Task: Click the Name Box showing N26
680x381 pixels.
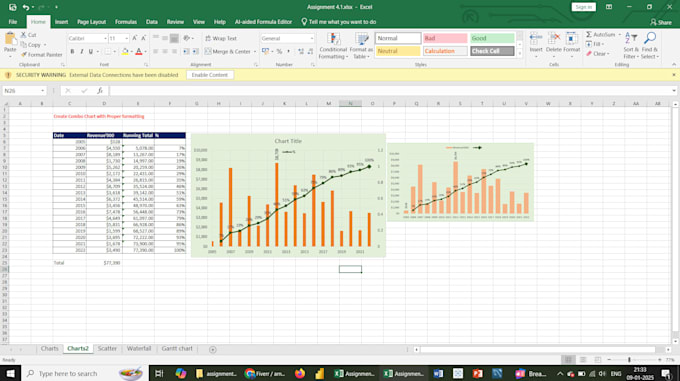Action: click(21, 91)
